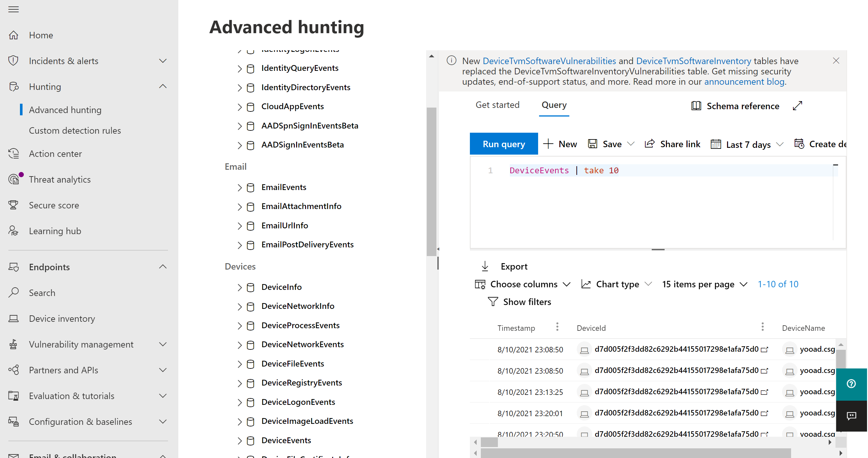Image resolution: width=868 pixels, height=458 pixels.
Task: Expand the query editor to full screen
Action: pos(798,106)
